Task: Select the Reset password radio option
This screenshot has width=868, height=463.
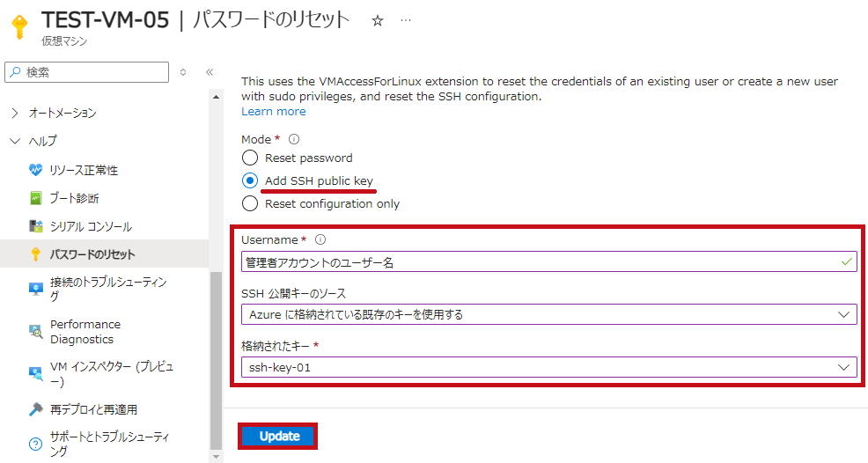Action: [x=250, y=158]
